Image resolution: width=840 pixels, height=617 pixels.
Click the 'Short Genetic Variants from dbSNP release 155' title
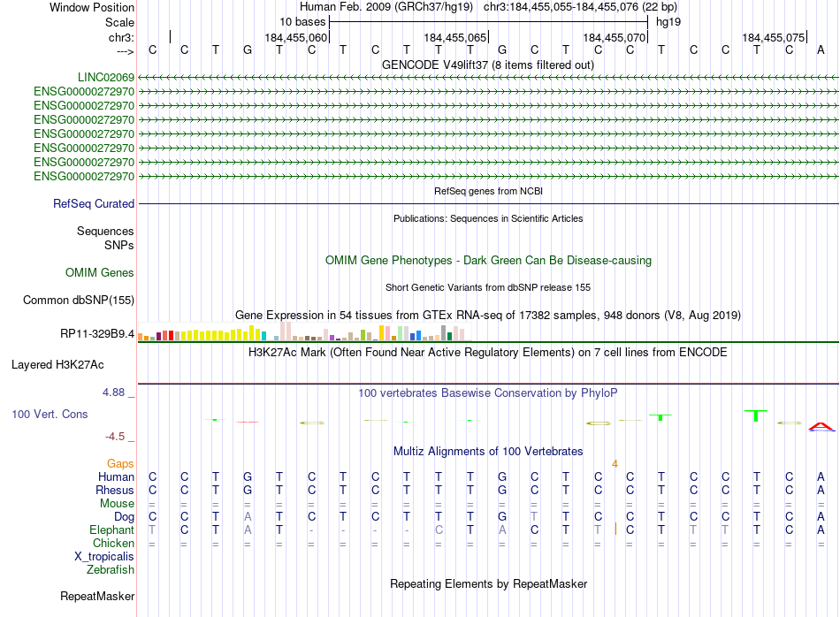(488, 287)
